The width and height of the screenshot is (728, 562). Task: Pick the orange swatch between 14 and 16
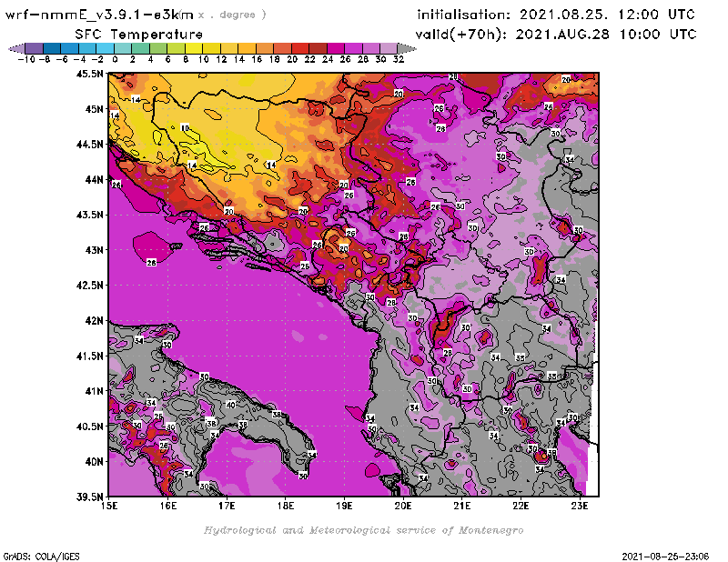pos(247,48)
